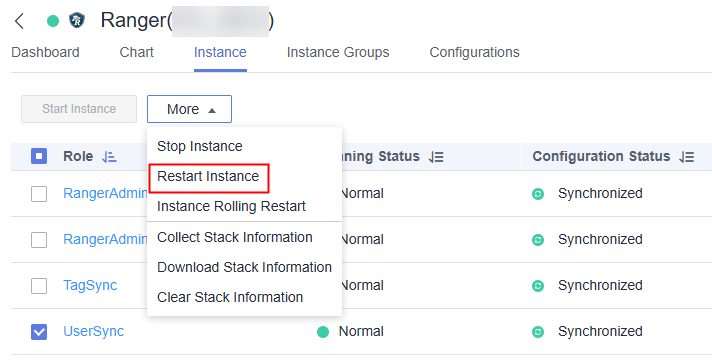Select Restart Instance from the menu
Screen dimensions: 712x362
coord(208,176)
